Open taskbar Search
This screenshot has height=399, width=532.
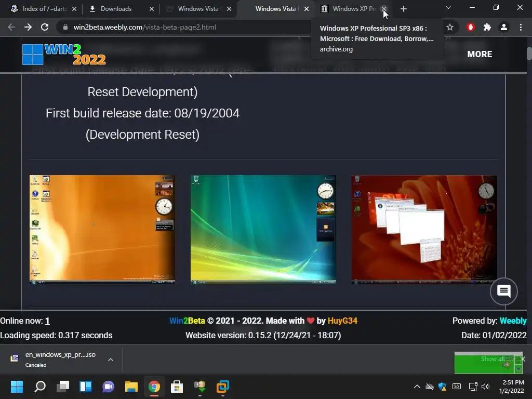(x=39, y=387)
